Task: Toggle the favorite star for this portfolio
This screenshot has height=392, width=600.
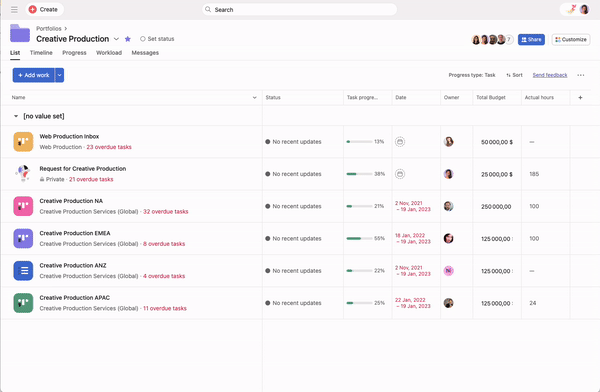Action: coord(128,39)
